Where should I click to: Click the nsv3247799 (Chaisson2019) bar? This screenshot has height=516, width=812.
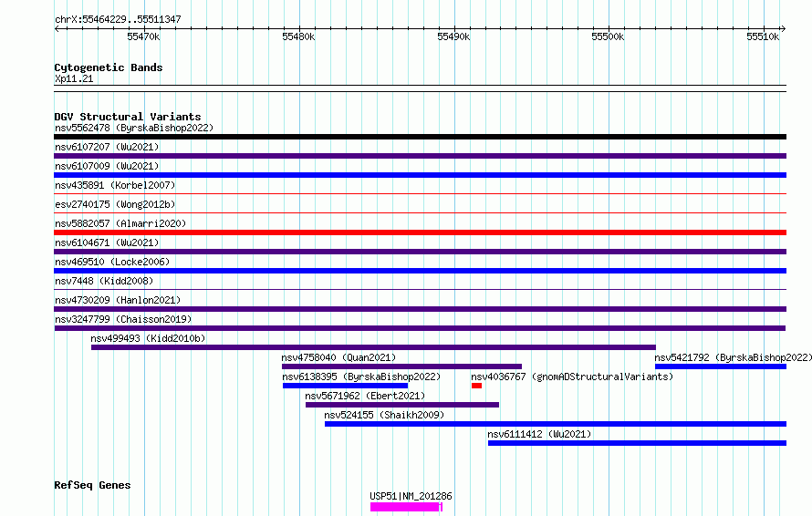pyautogui.click(x=420, y=328)
